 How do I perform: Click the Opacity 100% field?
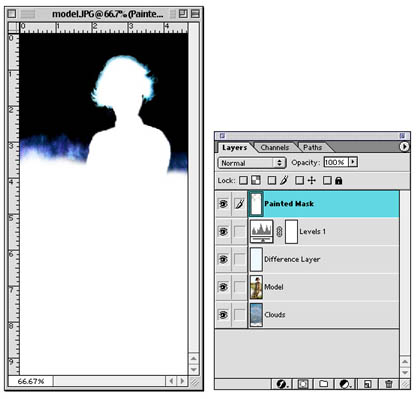point(336,162)
